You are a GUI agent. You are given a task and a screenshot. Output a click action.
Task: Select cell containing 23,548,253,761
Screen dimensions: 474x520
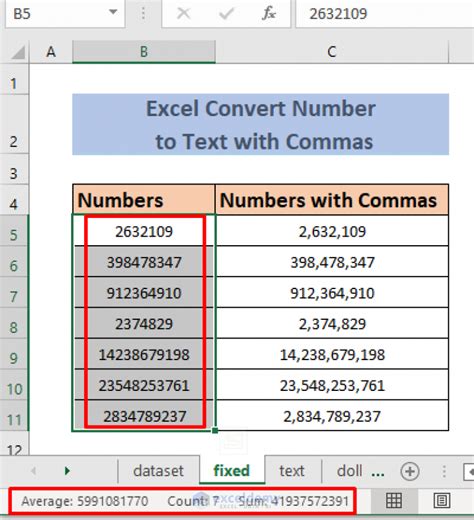click(332, 385)
